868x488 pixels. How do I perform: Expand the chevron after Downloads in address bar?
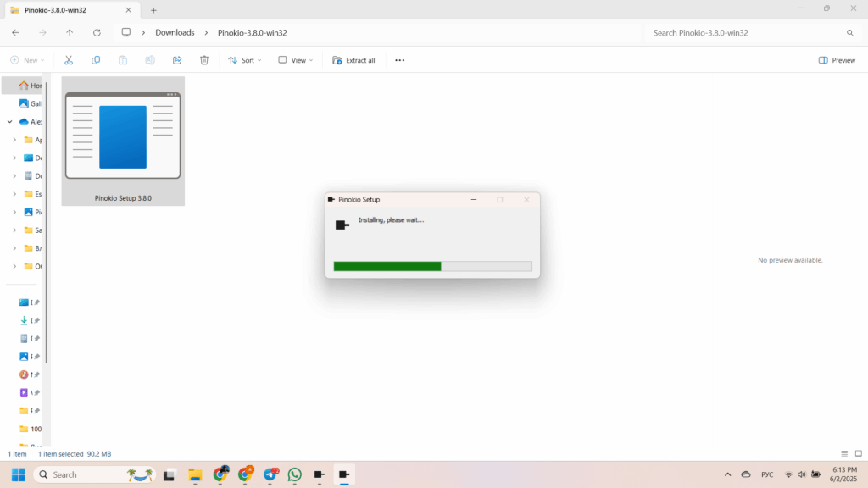[206, 33]
